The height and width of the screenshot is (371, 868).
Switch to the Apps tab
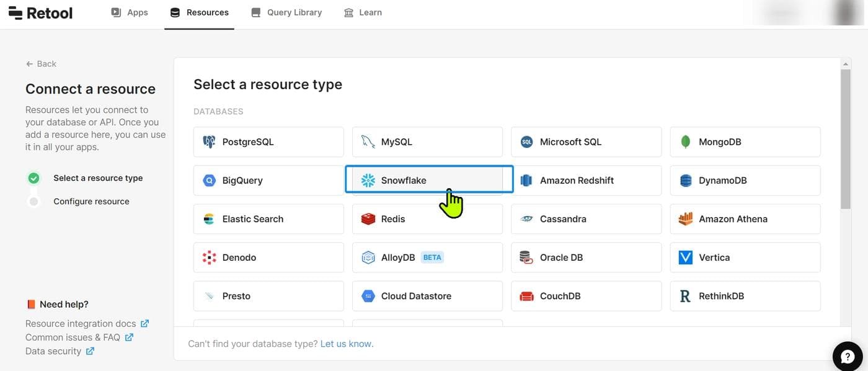click(130, 12)
